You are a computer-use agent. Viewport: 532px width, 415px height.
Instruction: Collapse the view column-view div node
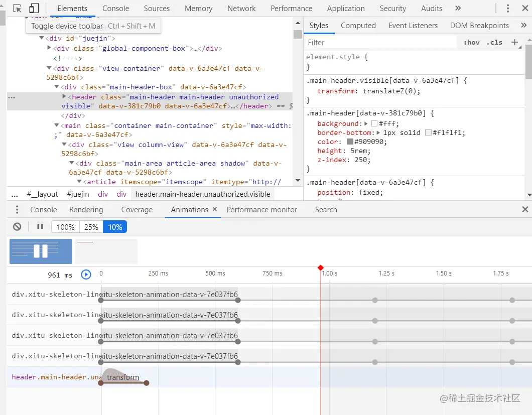pyautogui.click(x=64, y=144)
